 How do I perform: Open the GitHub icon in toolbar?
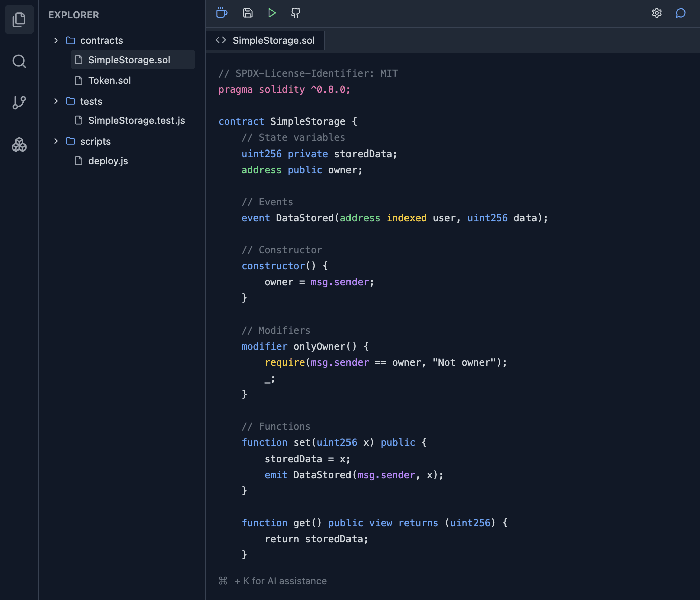pos(296,13)
